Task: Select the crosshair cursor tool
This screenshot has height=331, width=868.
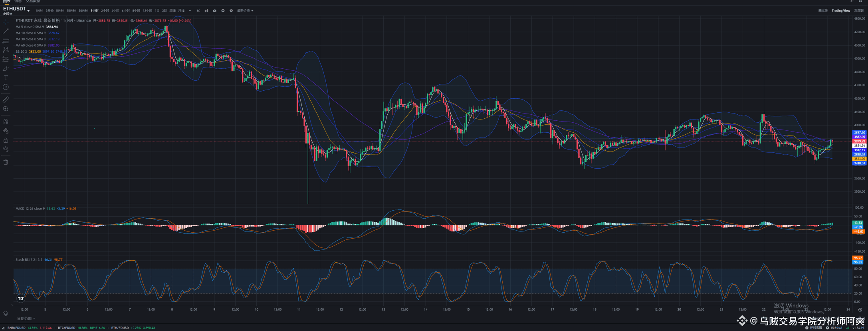Action: click(x=6, y=22)
